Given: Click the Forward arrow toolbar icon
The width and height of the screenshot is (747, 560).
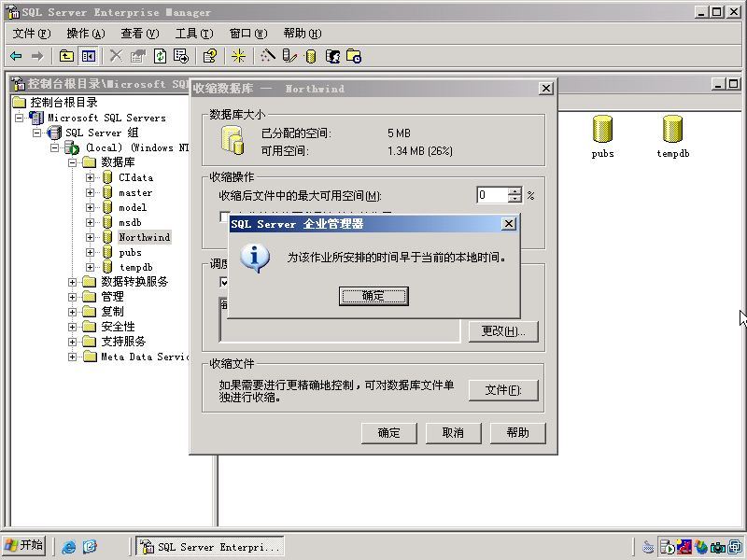Looking at the screenshot, I should (x=37, y=56).
